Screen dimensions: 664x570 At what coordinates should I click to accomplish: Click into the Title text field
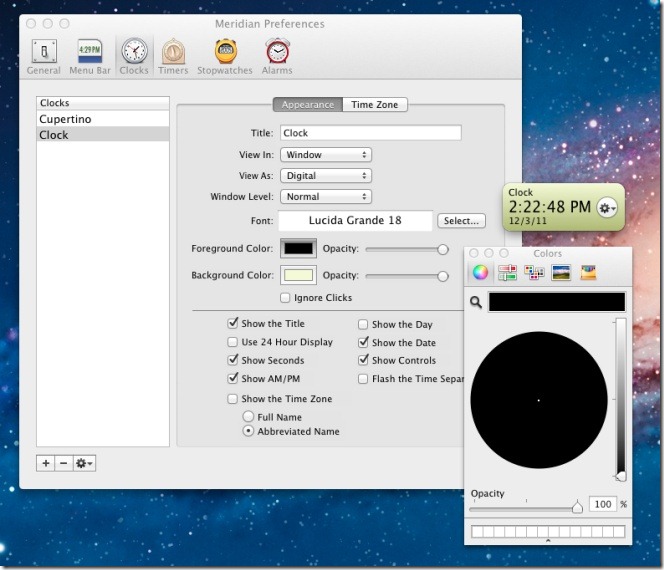tap(371, 133)
